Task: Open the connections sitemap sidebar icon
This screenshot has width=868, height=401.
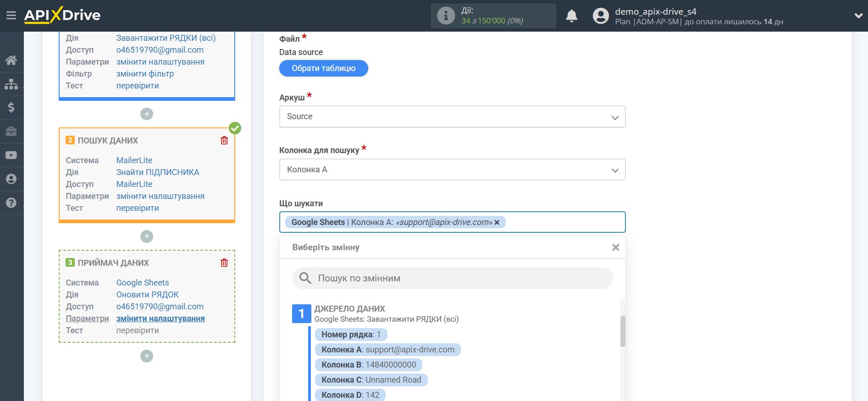Action: 11,84
